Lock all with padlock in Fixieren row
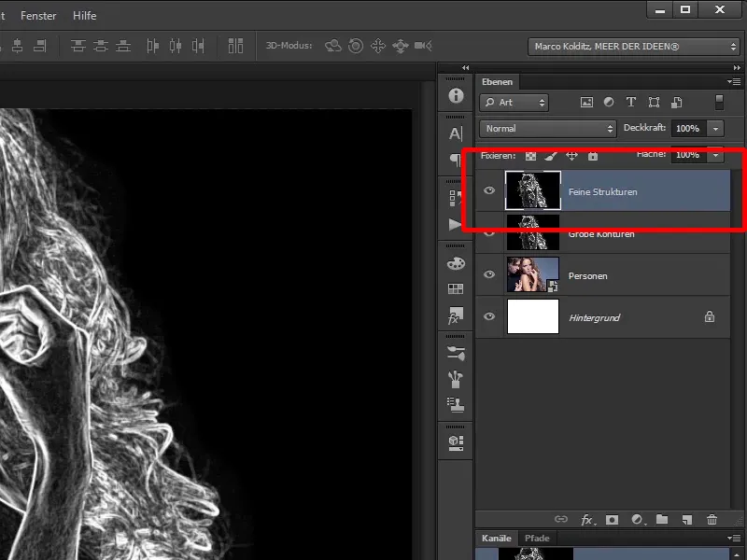The width and height of the screenshot is (747, 560). [593, 156]
